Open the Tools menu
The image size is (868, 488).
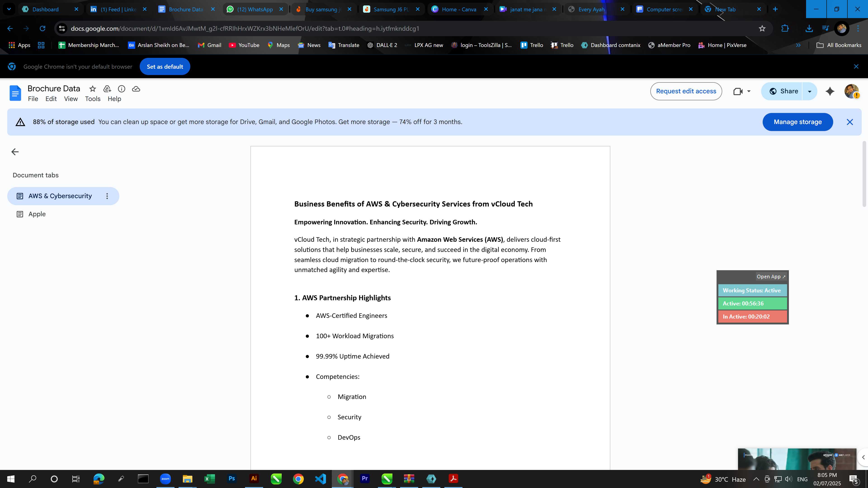click(93, 99)
